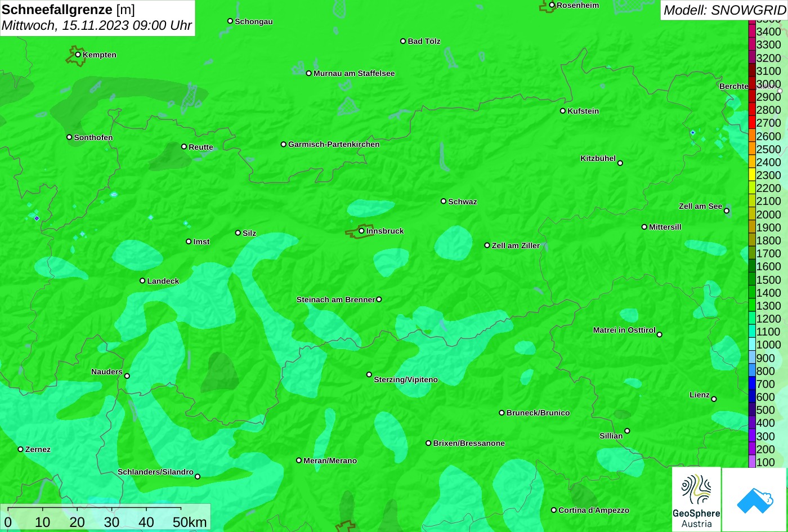This screenshot has height=532, width=788.
Task: Click the Schwaz marker circle
Action: tap(444, 201)
